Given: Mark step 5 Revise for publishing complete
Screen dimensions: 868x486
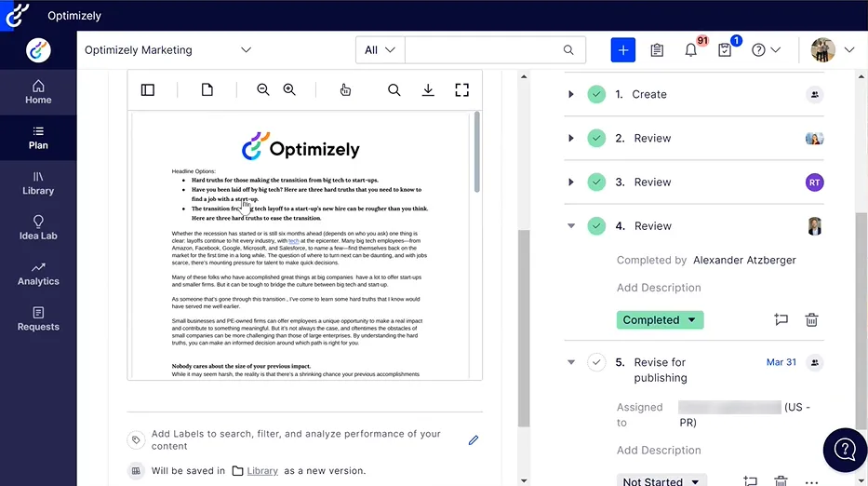Looking at the screenshot, I should click(x=596, y=362).
